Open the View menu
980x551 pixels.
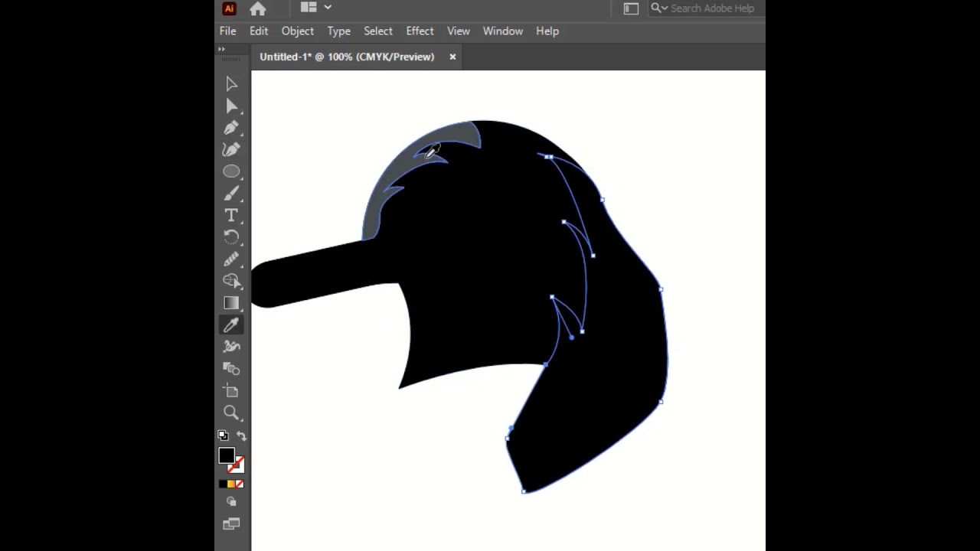click(459, 31)
